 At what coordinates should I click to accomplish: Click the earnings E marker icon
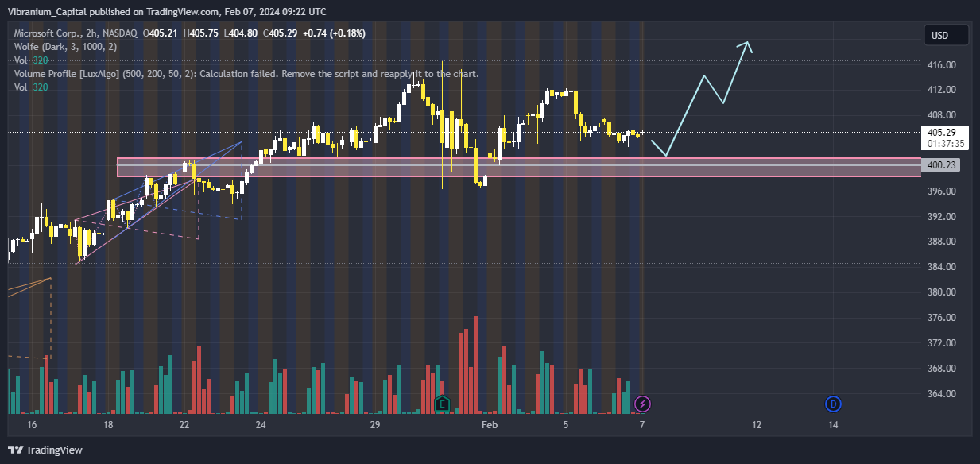click(443, 404)
